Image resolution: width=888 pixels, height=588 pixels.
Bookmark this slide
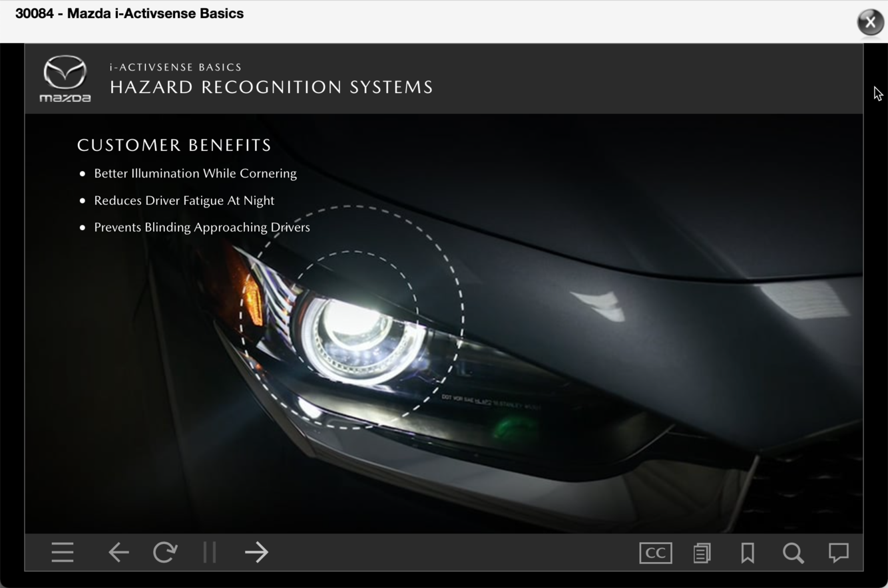click(x=748, y=553)
